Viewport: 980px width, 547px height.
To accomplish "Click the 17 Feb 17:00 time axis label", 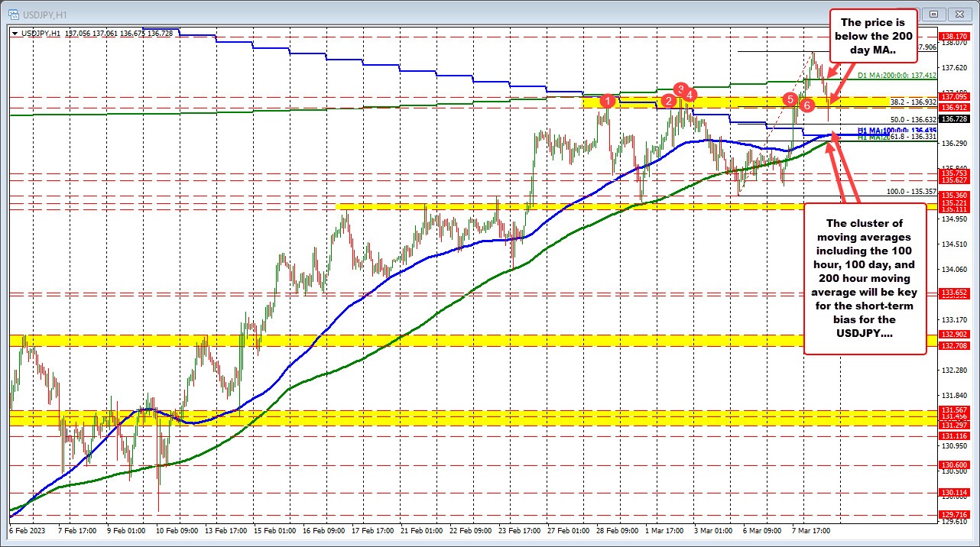I will [x=372, y=529].
